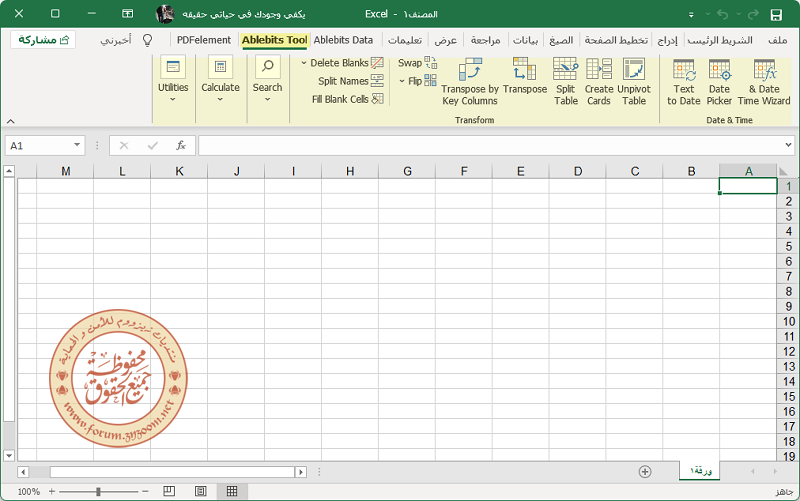Save the workbook using the disk icon

(776, 14)
